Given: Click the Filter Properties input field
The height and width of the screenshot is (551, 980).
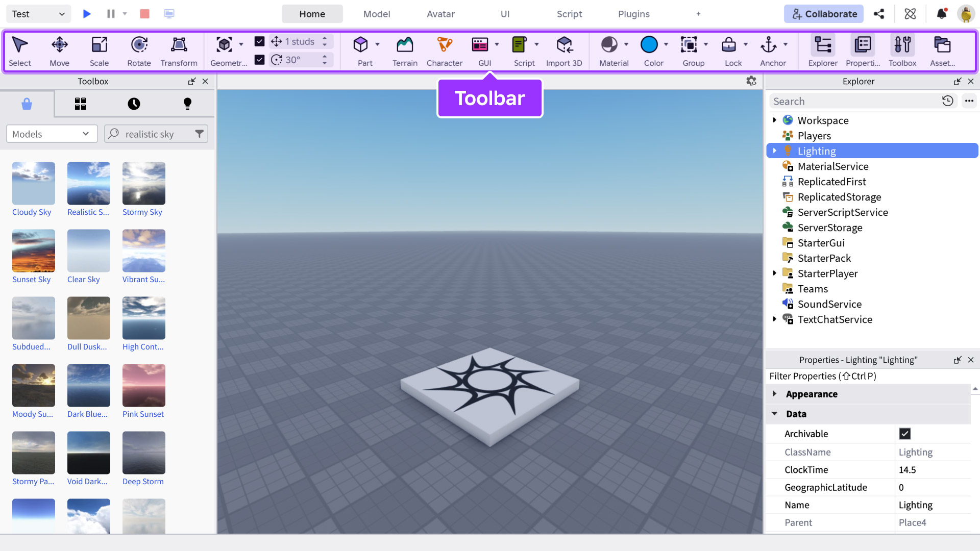Looking at the screenshot, I should pos(868,376).
